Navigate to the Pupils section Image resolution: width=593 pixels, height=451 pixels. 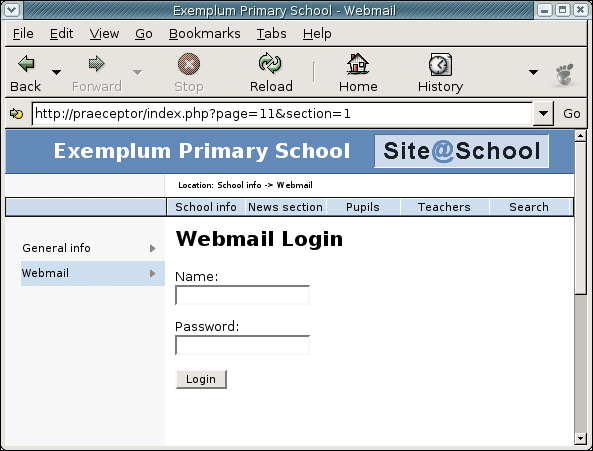point(363,207)
